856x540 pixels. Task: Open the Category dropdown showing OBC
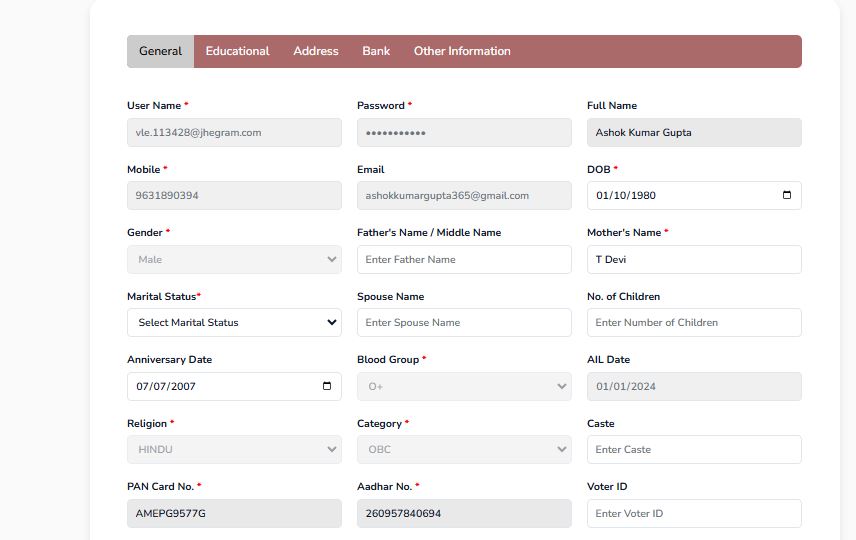pos(464,449)
